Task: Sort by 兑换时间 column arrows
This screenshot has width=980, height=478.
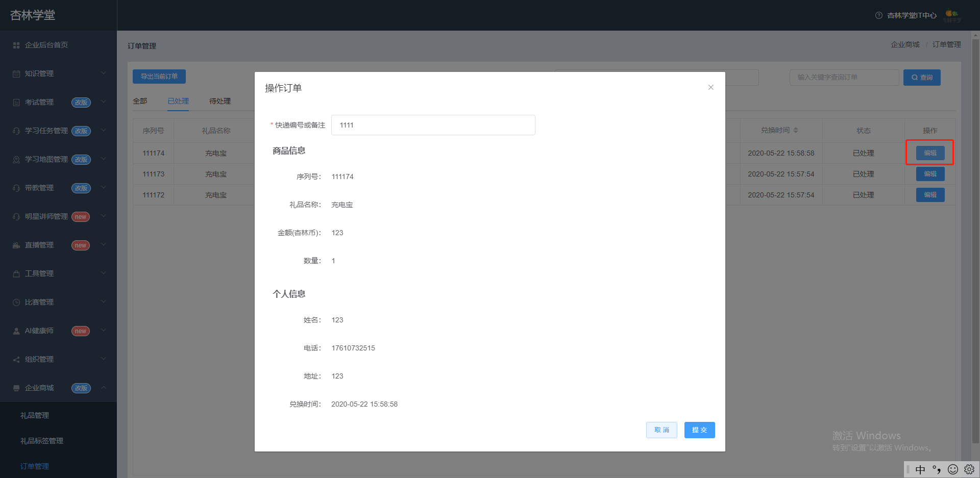Action: point(796,131)
